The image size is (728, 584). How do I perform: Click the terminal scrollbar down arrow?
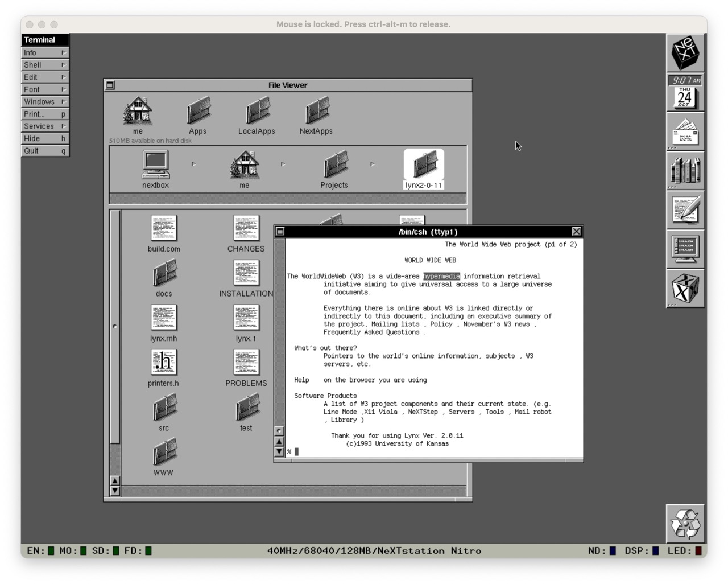pyautogui.click(x=279, y=451)
